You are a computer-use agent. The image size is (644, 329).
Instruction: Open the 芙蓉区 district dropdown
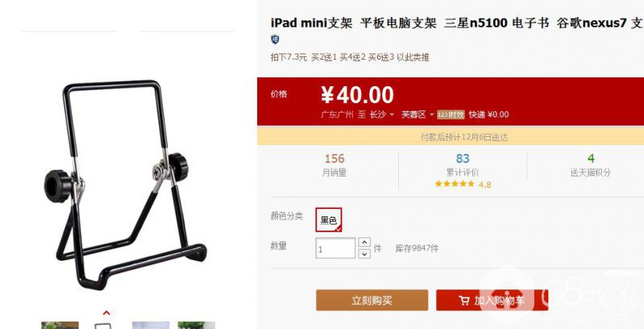pos(418,115)
